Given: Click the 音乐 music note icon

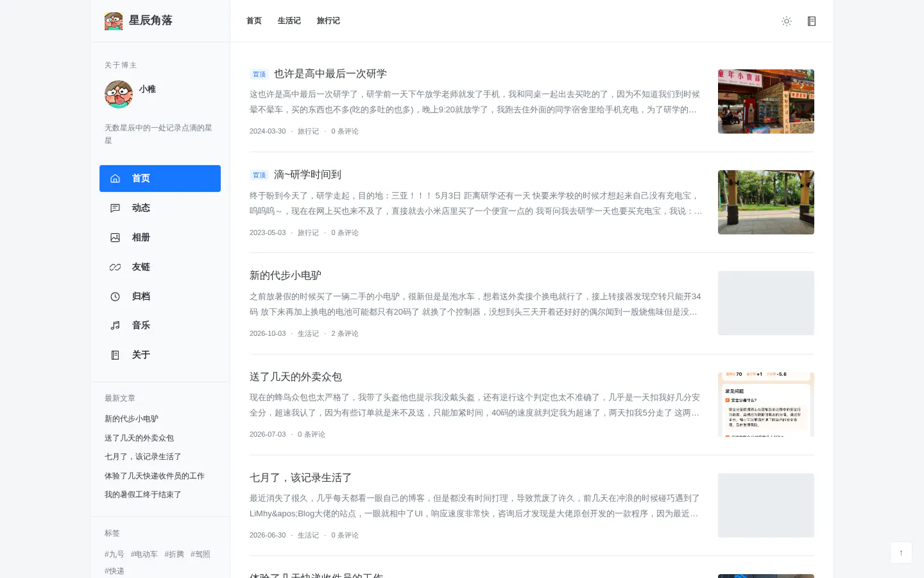Looking at the screenshot, I should (116, 326).
